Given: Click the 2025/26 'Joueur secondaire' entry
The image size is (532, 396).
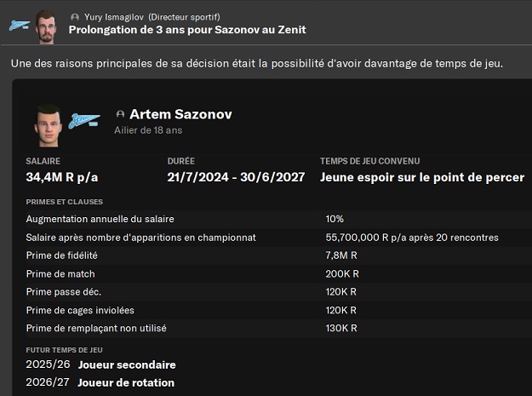Looking at the screenshot, I should coord(126,364).
